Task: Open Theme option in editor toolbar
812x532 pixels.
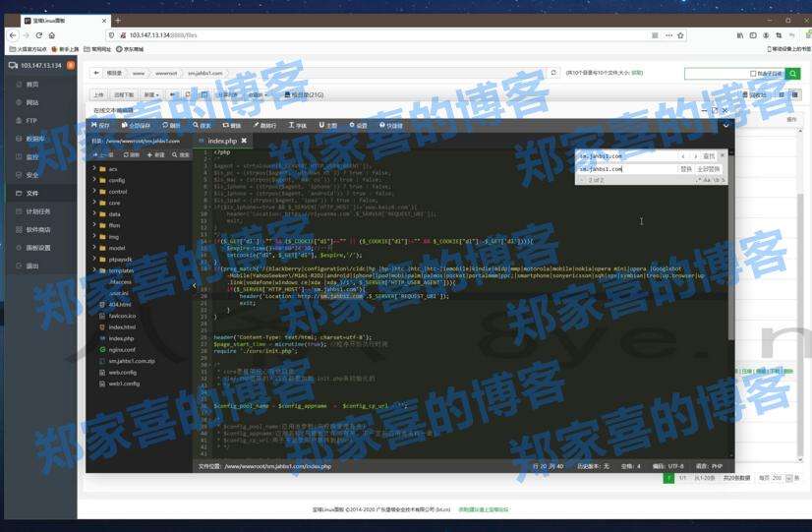Action: (x=327, y=125)
